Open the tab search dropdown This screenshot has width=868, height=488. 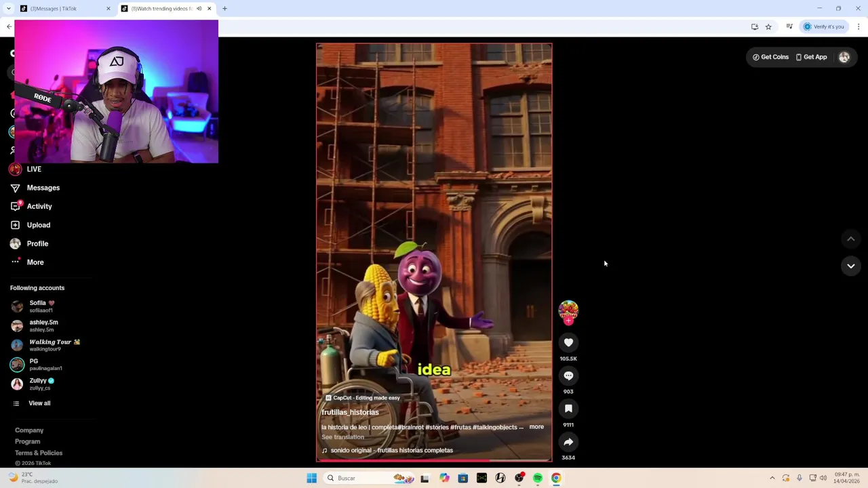tap(9, 9)
